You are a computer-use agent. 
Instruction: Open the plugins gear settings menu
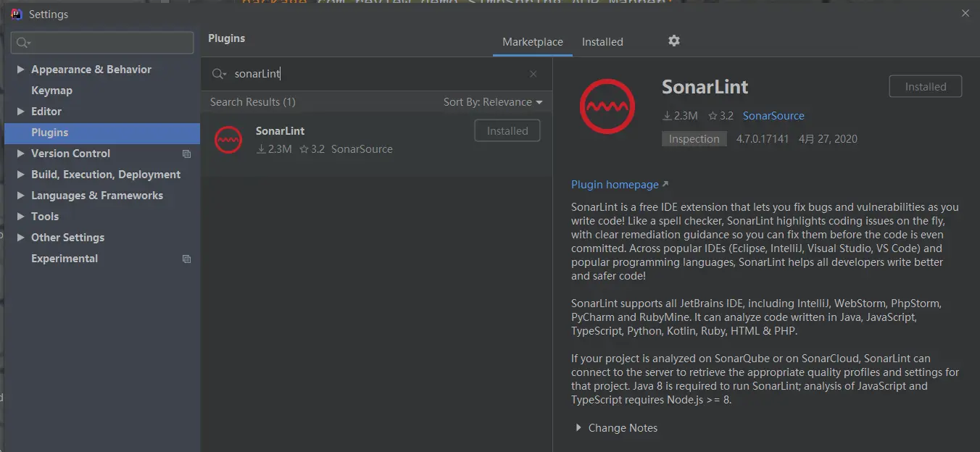(674, 41)
